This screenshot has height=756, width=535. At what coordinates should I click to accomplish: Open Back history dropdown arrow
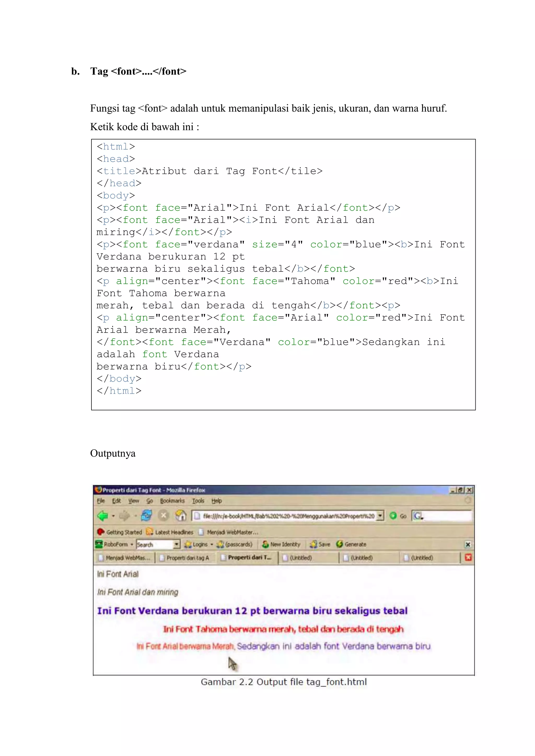[113, 516]
